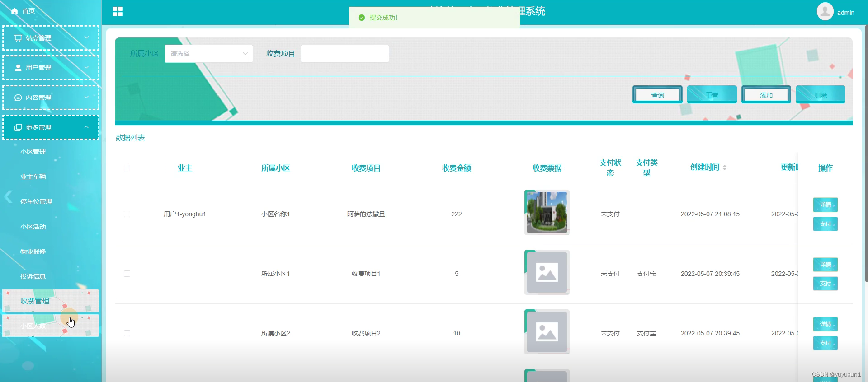868x382 pixels.
Task: Click the 业主 column header
Action: tap(185, 168)
